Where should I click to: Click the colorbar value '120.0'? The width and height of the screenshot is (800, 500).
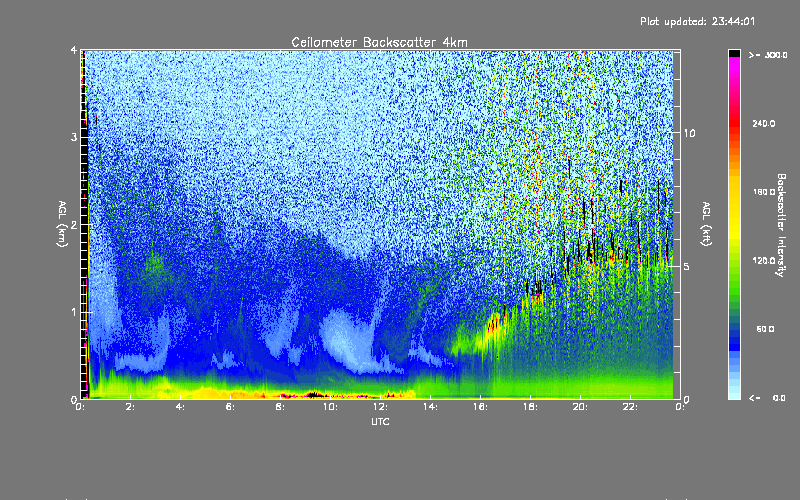coord(764,260)
